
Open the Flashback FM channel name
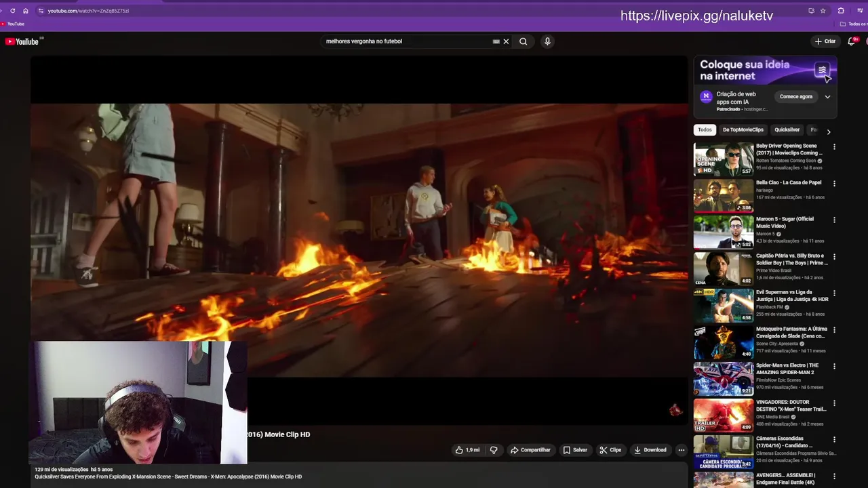[770, 307]
